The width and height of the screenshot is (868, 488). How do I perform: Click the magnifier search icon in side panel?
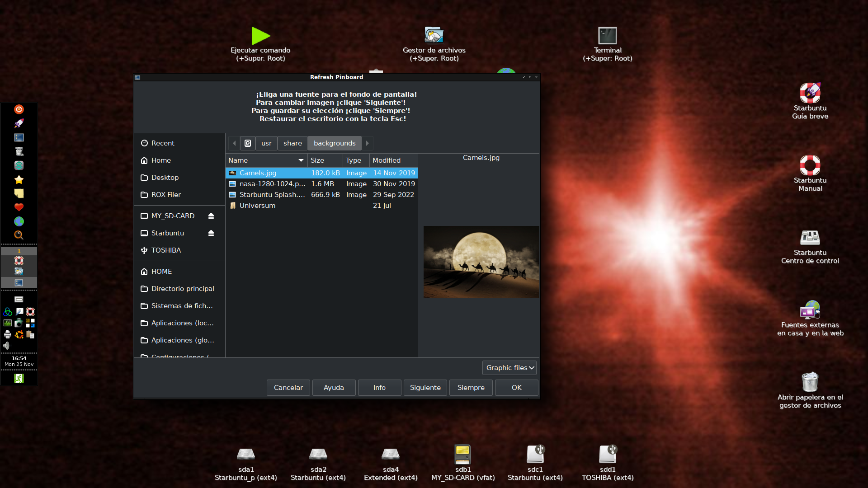click(x=19, y=235)
